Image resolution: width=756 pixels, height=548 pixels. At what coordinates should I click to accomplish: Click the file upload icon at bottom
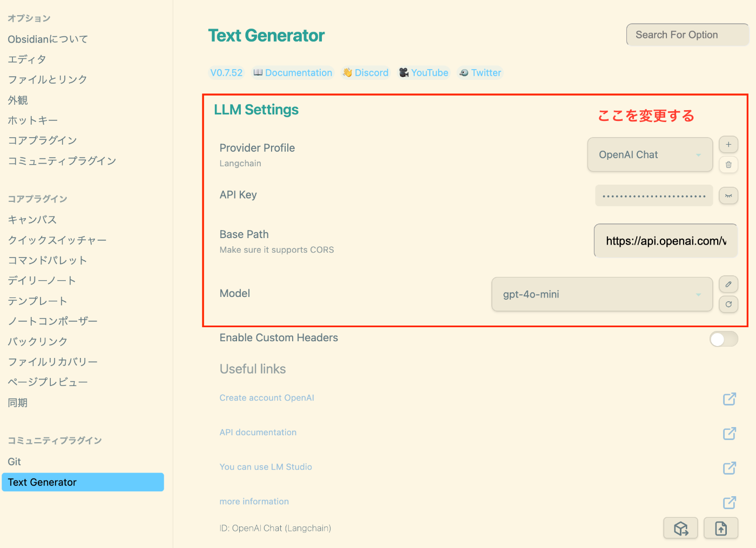coord(721,528)
